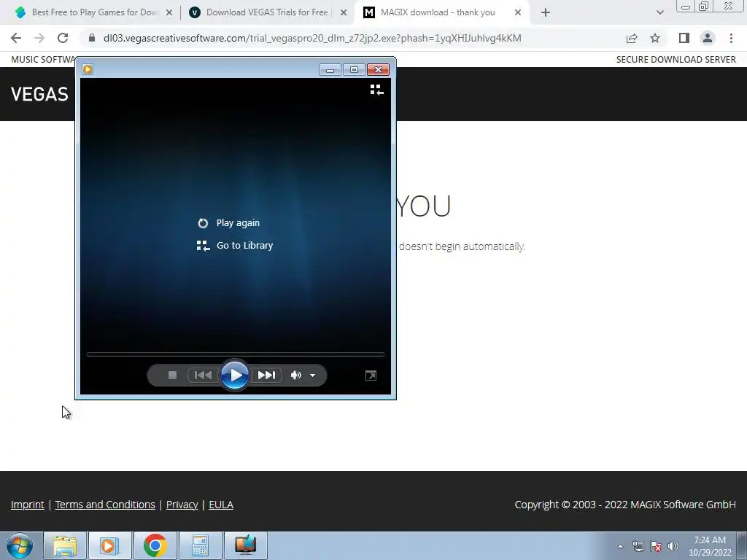This screenshot has height=560, width=747.
Task: Click SECURE DOWNLOAD SERVER text
Action: pos(676,60)
